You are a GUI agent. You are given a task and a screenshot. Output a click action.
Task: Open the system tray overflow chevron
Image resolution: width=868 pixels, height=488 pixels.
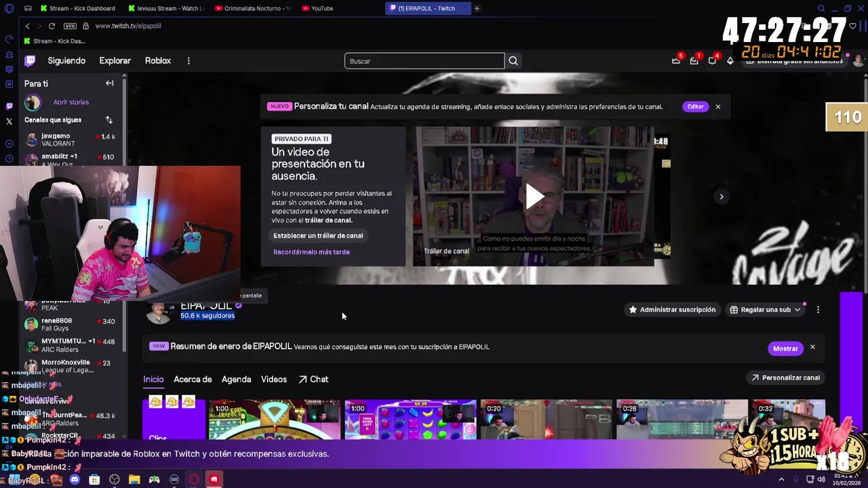781,480
